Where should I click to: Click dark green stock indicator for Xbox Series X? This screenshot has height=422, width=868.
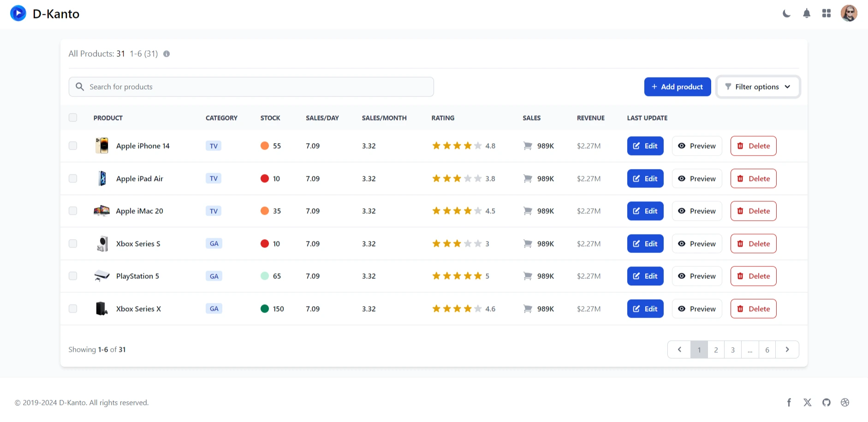pos(265,309)
